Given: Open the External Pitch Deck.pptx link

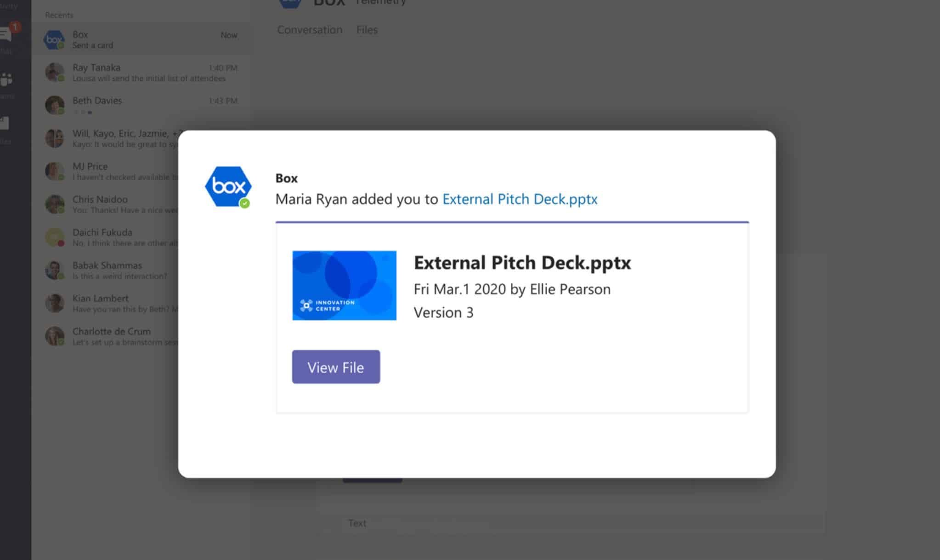Looking at the screenshot, I should (520, 199).
